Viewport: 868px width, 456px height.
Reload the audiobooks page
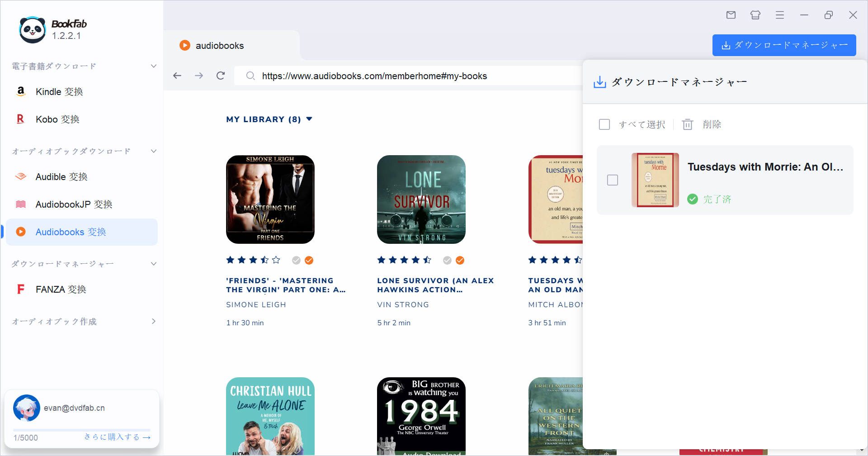click(x=221, y=76)
